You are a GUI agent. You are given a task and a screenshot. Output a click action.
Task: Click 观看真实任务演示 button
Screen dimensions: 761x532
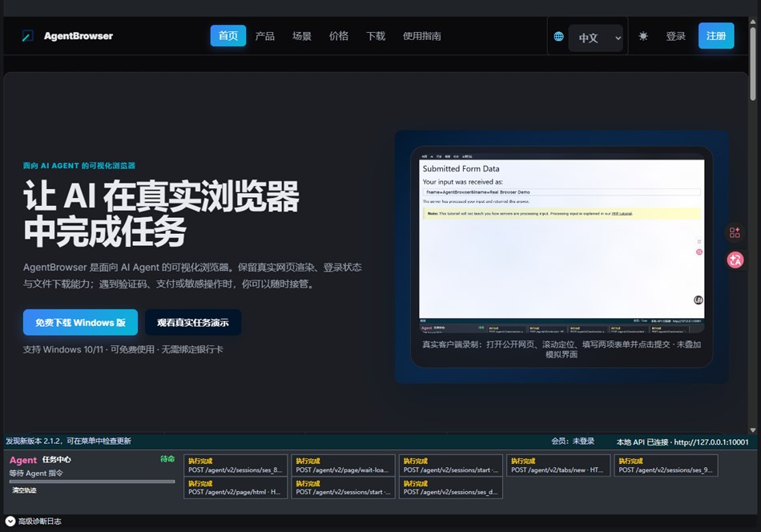pos(193,322)
